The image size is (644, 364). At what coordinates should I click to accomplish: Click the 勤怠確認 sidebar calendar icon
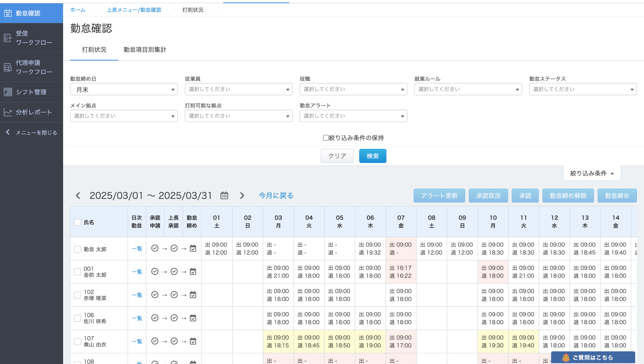(x=8, y=13)
